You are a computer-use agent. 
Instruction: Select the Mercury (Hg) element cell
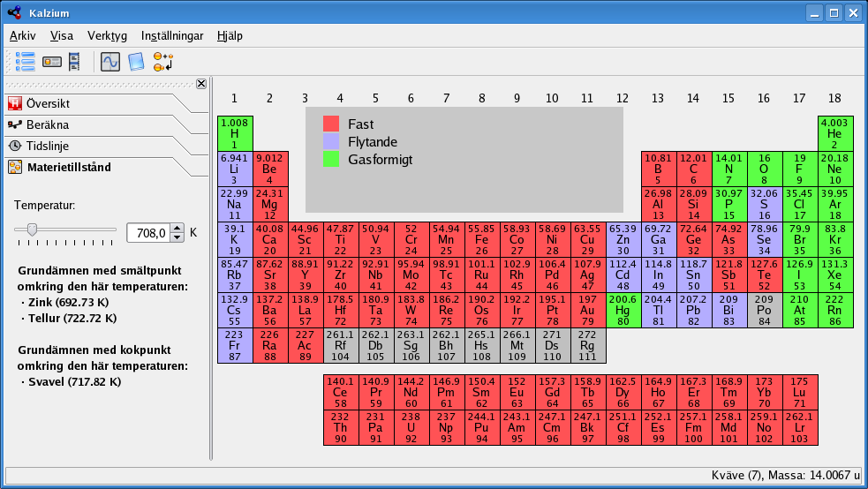pyautogui.click(x=623, y=310)
